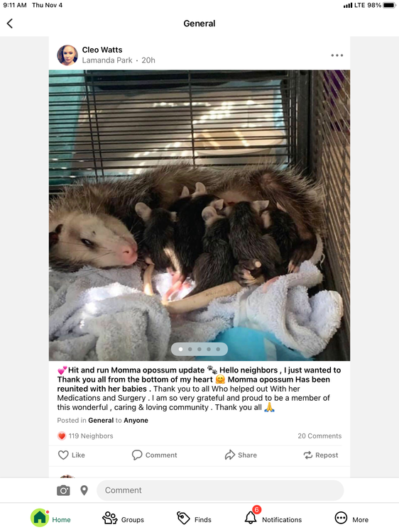Viewport: 399px width, 532px height.
Task: Switch to the Home tab
Action: 50,518
